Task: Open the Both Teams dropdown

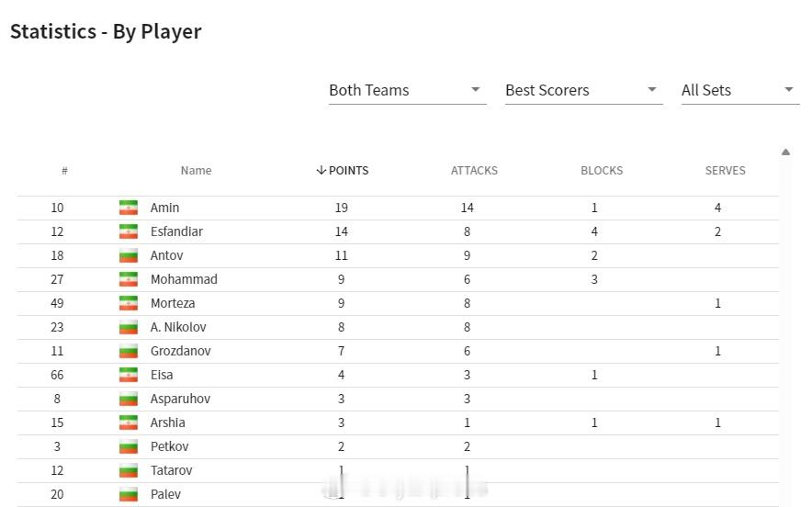Action: [407, 90]
